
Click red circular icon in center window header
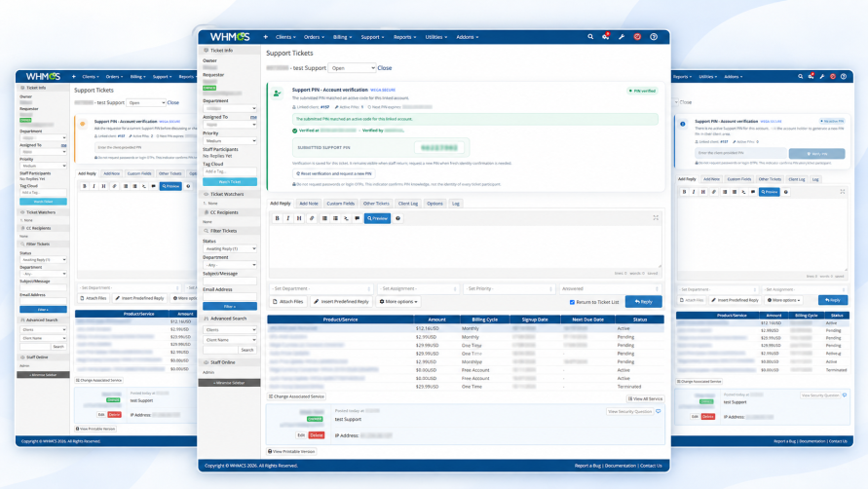click(x=637, y=37)
